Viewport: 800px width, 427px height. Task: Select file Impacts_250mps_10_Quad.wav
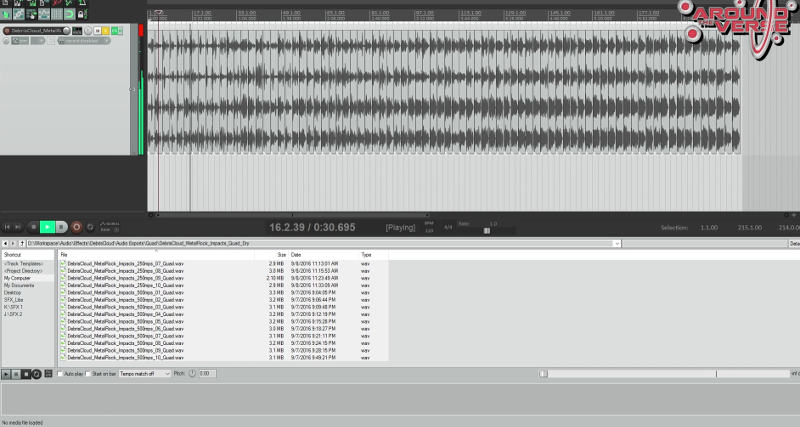pyautogui.click(x=126, y=285)
